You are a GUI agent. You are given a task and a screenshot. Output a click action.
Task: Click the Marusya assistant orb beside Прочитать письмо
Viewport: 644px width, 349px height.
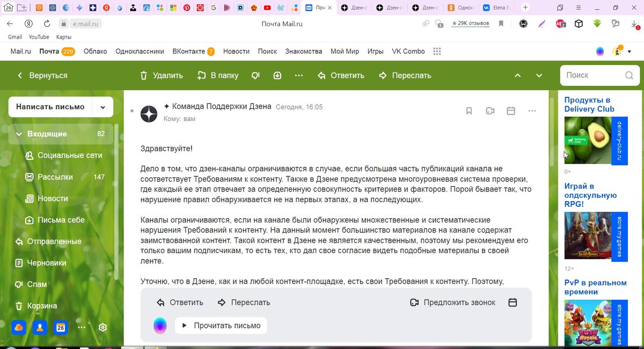[160, 325]
